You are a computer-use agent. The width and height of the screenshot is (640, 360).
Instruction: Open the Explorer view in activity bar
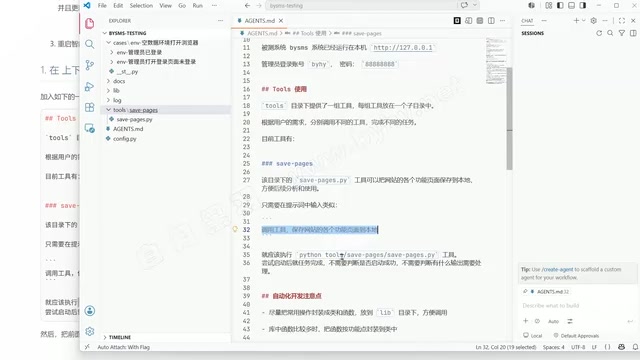[x=89, y=23]
